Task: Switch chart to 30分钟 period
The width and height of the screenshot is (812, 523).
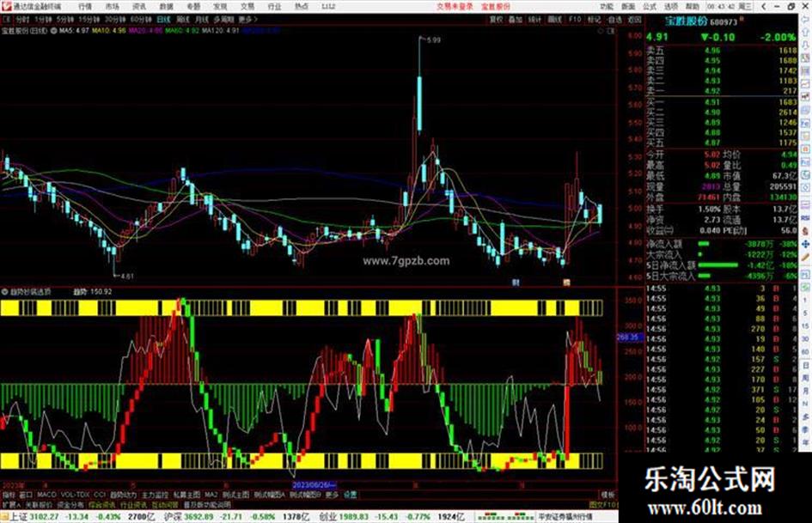Action: click(x=115, y=19)
